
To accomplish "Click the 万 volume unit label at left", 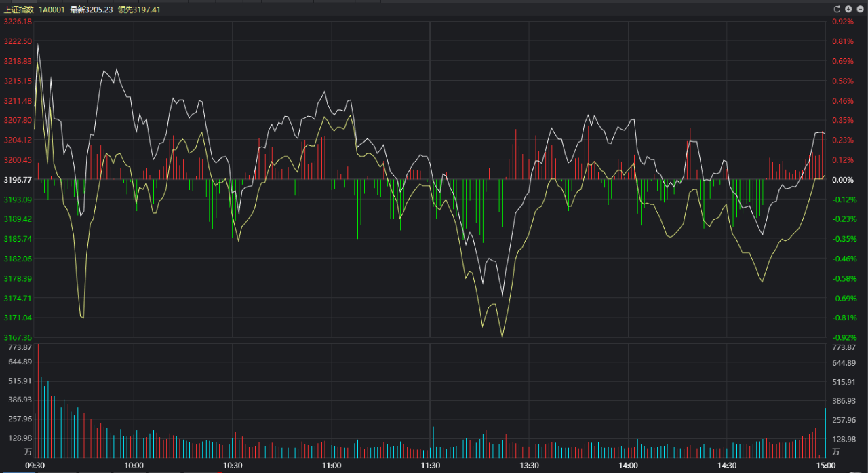I will pos(28,451).
